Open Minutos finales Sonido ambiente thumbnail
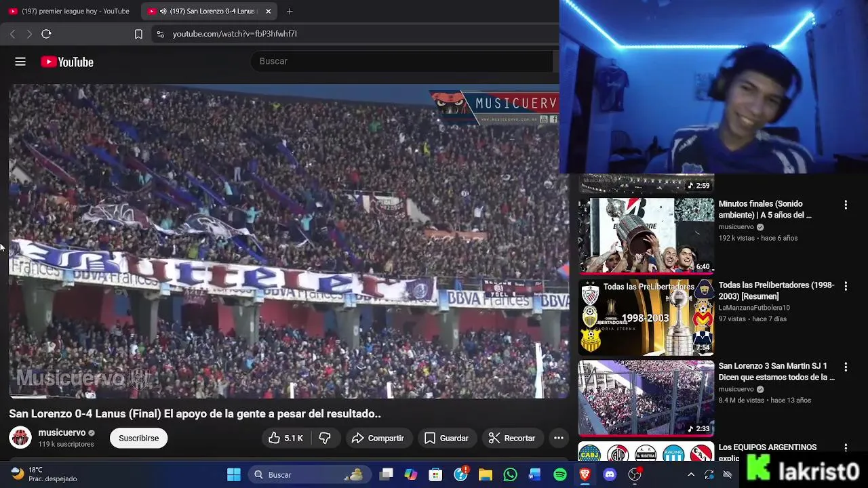This screenshot has width=868, height=488. coord(646,235)
